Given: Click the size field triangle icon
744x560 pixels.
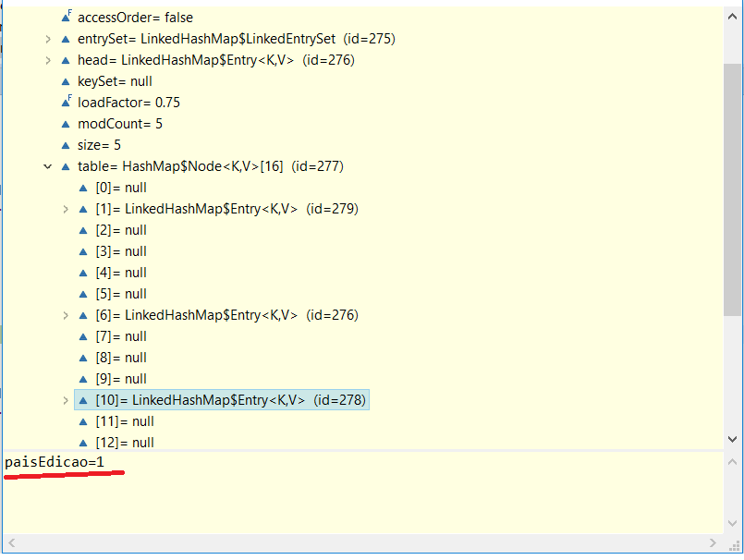Looking at the screenshot, I should (66, 146).
